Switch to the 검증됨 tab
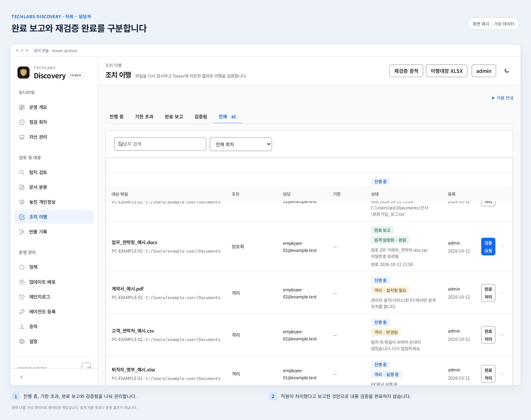 (x=201, y=116)
